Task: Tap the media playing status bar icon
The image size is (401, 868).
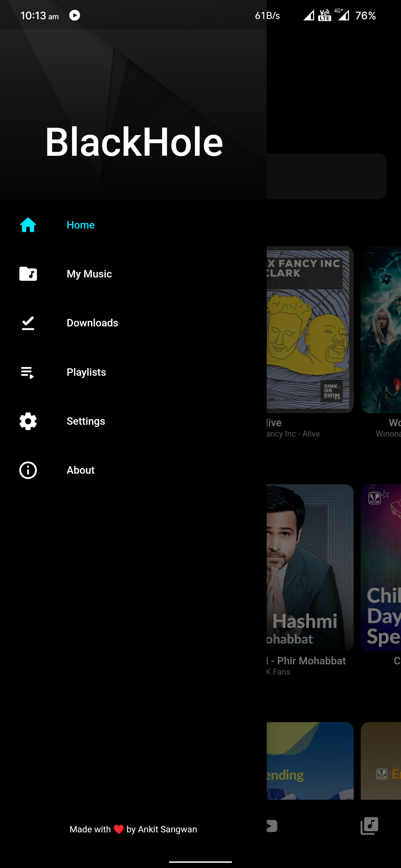Action: (x=75, y=15)
